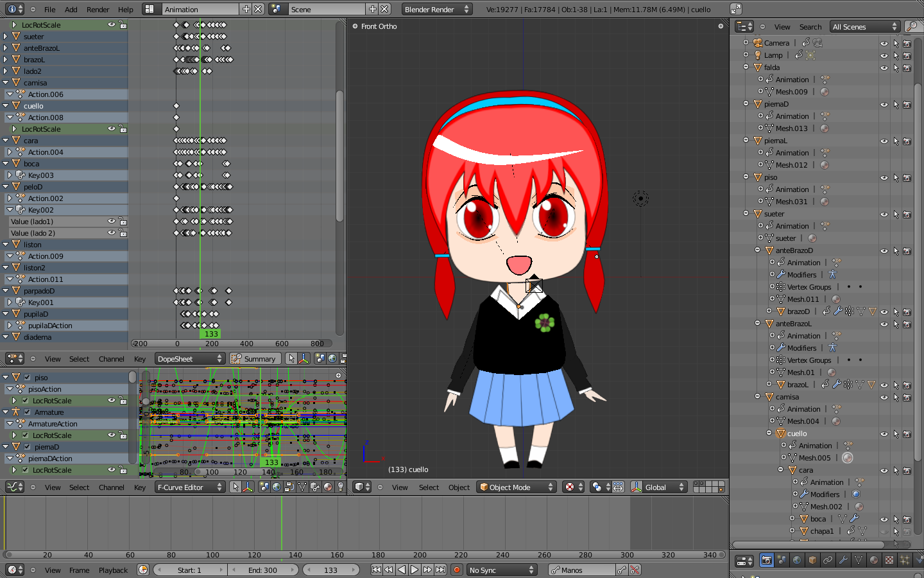Open the Texture properties checkerboard tab
The width and height of the screenshot is (924, 578).
[x=889, y=560]
